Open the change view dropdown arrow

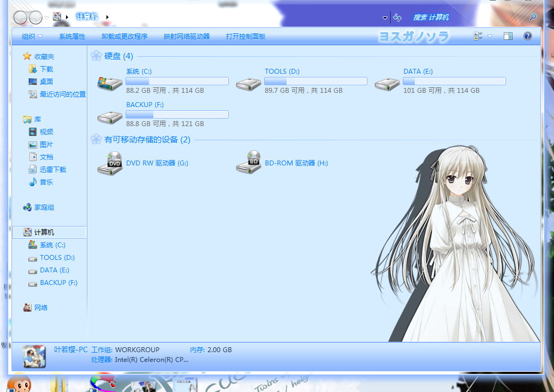(x=490, y=36)
